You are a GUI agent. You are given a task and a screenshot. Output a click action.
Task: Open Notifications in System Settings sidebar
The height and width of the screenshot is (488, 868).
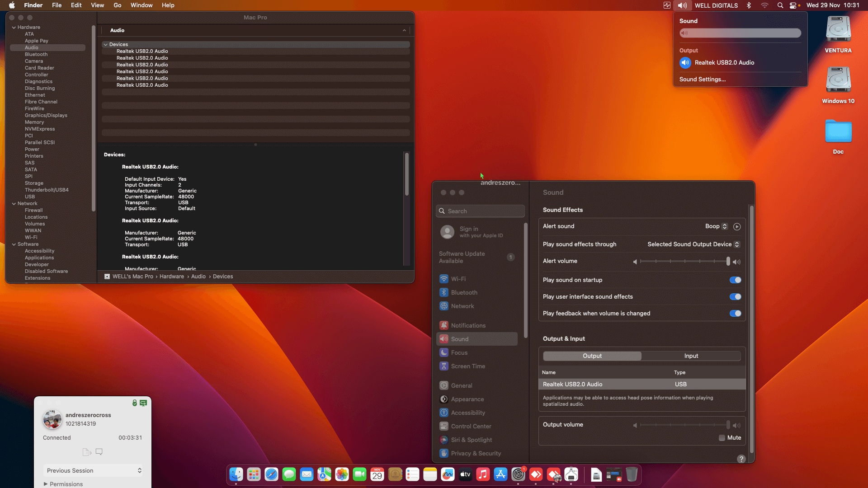(x=477, y=325)
